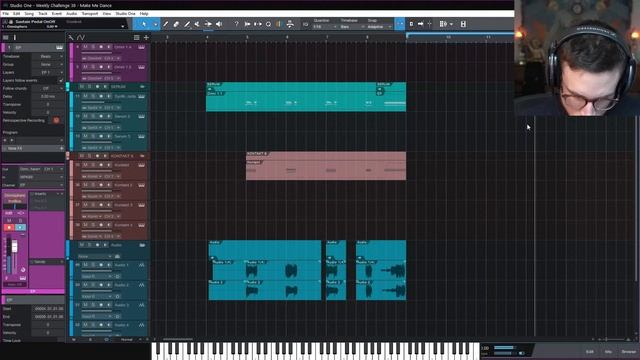Image resolution: width=640 pixels, height=360 pixels.
Task: Record-arm the Serum 3 track
Action: coord(101,136)
